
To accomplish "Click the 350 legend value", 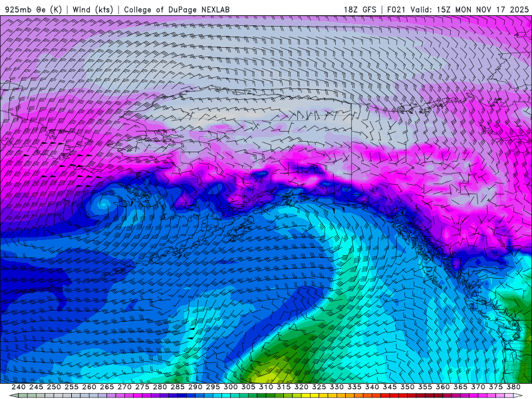I will pyautogui.click(x=407, y=387).
